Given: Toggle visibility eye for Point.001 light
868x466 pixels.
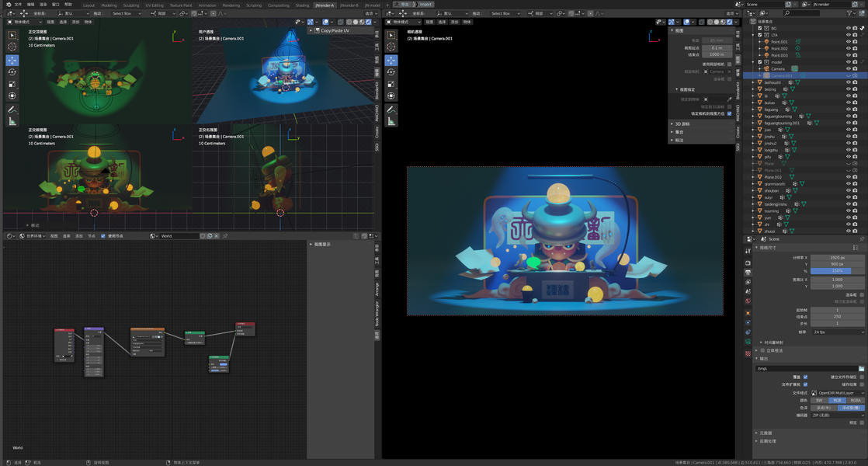Looking at the screenshot, I should pos(848,41).
